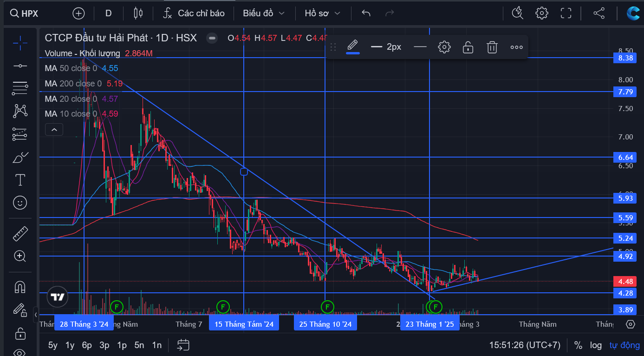
Task: Open chart settings gear in top bar
Action: pos(542,13)
